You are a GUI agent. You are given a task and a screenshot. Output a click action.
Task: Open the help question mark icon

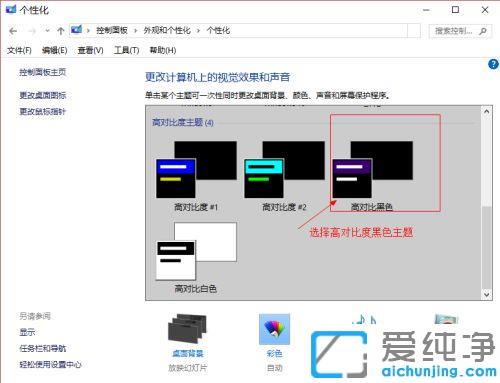(x=493, y=64)
